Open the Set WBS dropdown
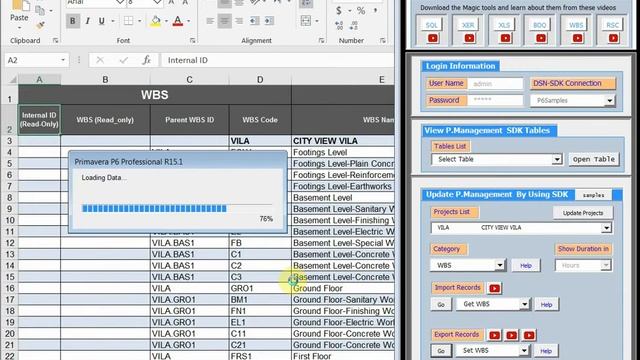640x360 pixels. pos(524,350)
